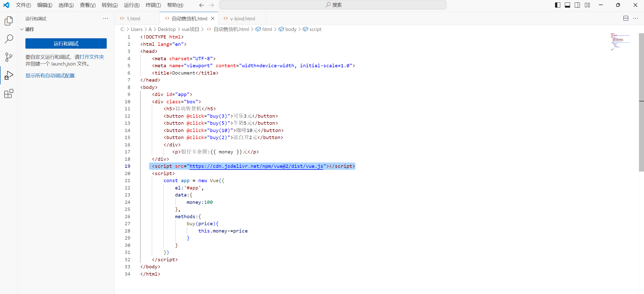Open the Search view in activity bar

click(9, 39)
